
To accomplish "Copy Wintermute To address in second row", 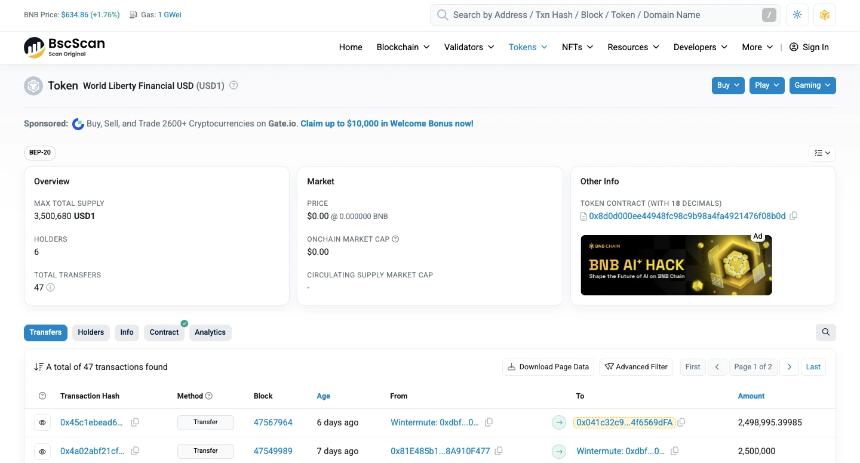I will coord(675,451).
